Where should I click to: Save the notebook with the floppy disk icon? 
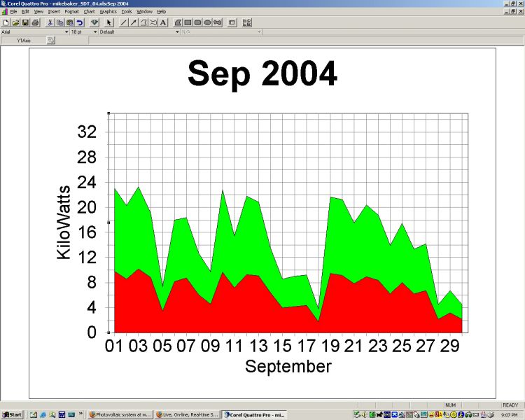(x=24, y=22)
